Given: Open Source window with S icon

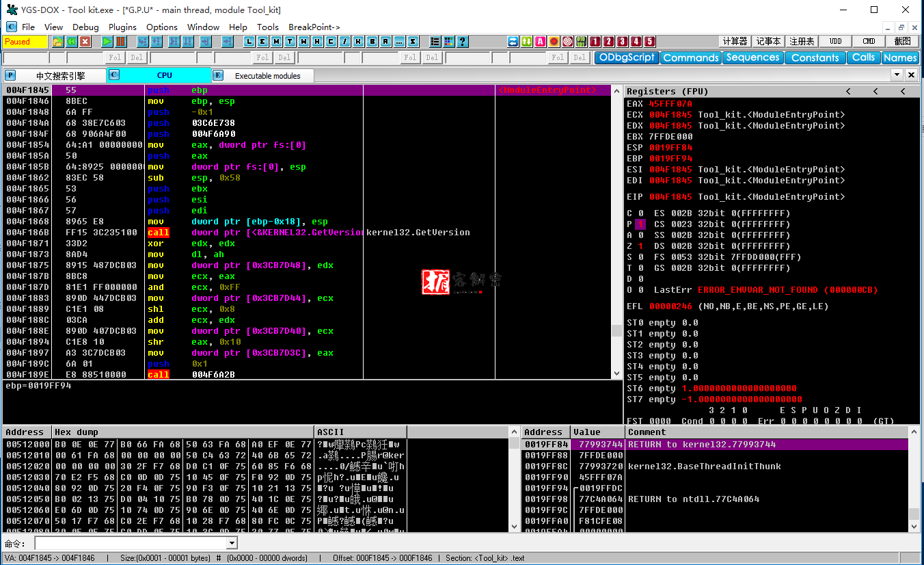Looking at the screenshot, I should 412,42.
